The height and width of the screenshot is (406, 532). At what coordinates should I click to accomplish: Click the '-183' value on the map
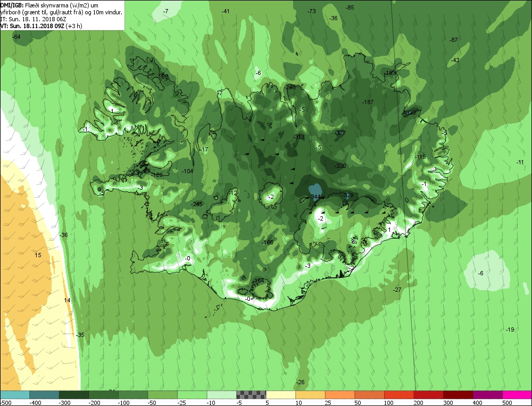click(x=390, y=73)
